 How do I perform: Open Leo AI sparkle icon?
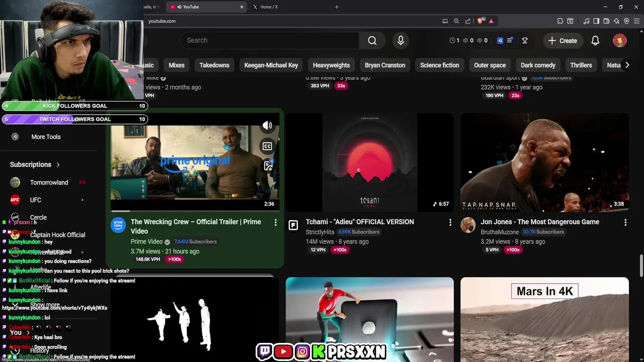tap(616, 21)
